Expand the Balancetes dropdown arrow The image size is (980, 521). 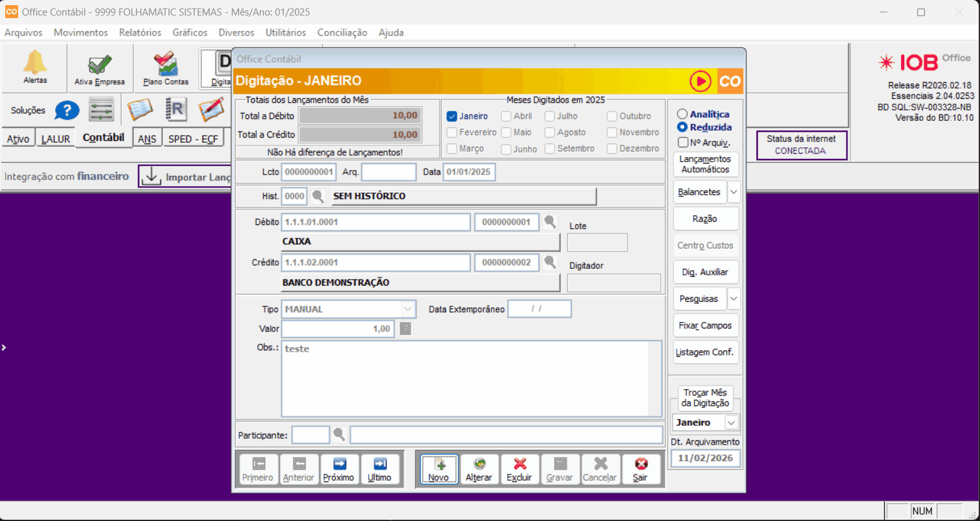tap(734, 192)
